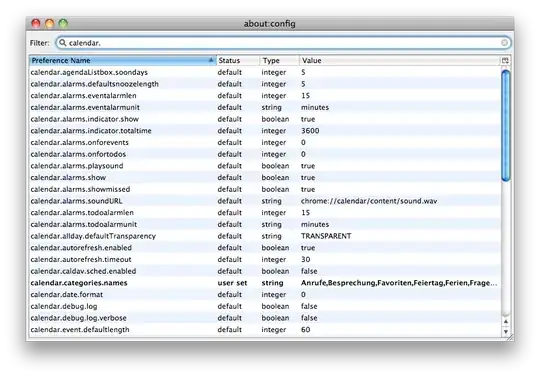The image size is (540, 377).
Task: Click minutes value of todoalarmunit
Action: click(x=315, y=224)
